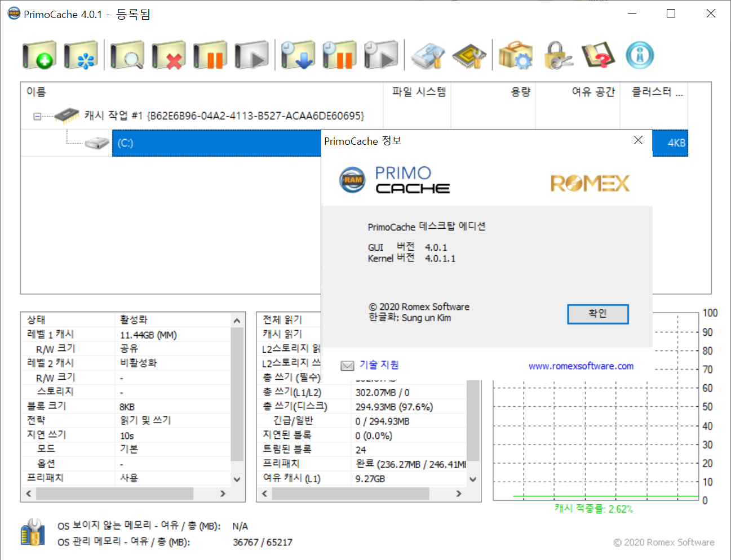Click the 확인 button in the about dialog

pyautogui.click(x=597, y=314)
